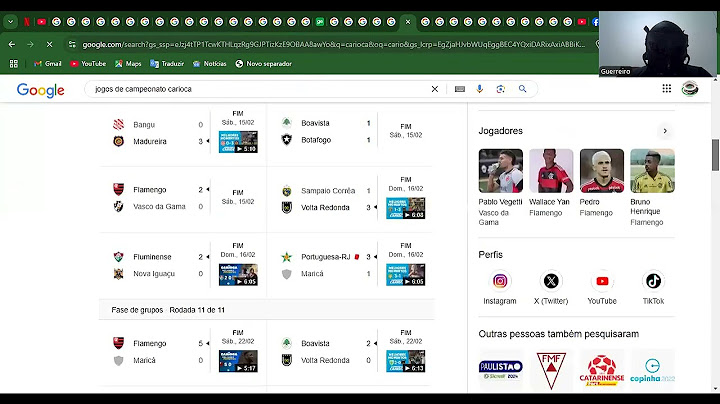Open Wallace Yan player card

[x=551, y=183]
